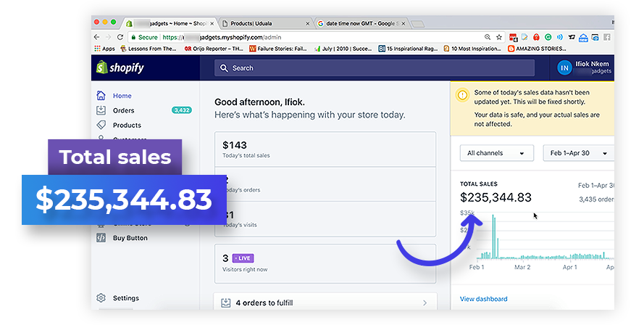Go back with the browser back arrow
Viewport: 644px width, 325px height.
click(97, 37)
